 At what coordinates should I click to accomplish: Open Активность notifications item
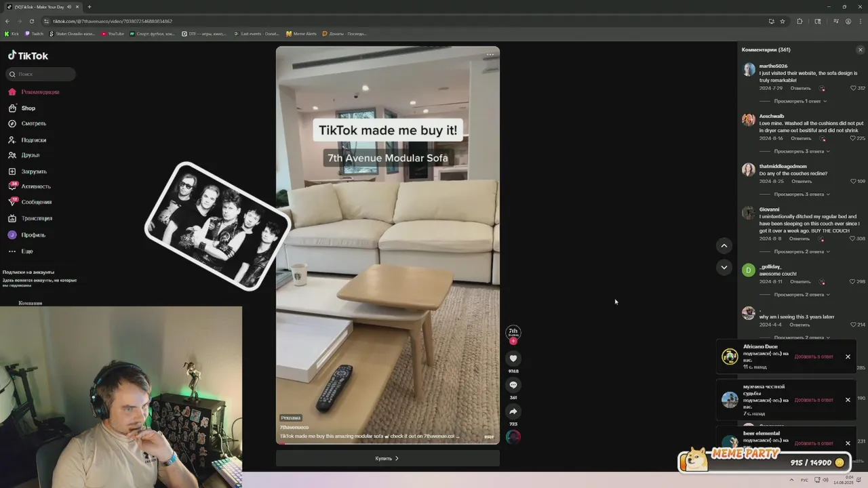(30, 186)
